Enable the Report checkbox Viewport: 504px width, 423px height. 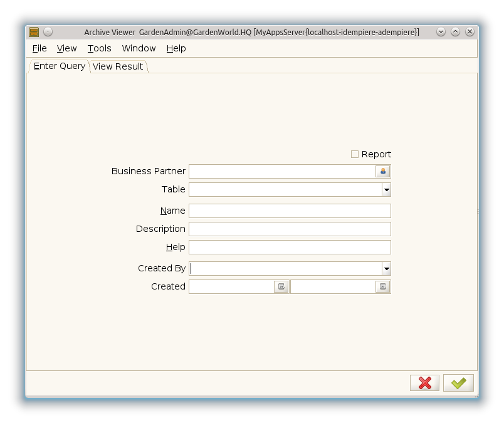tap(355, 154)
